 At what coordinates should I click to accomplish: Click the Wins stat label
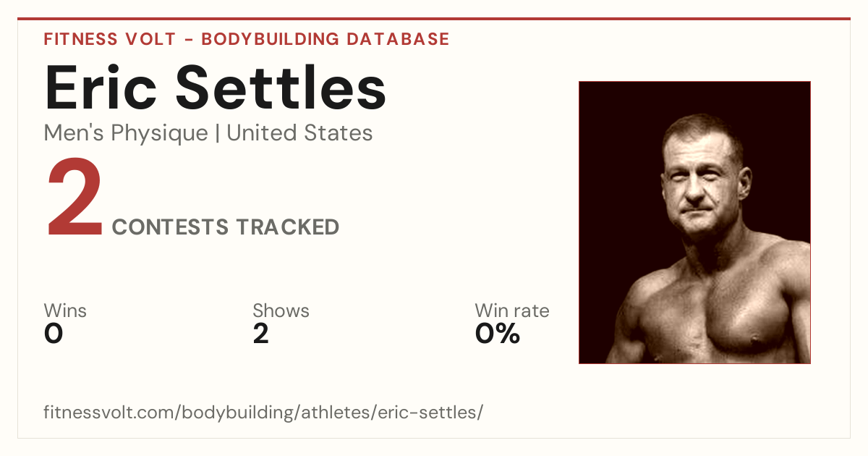[65, 311]
